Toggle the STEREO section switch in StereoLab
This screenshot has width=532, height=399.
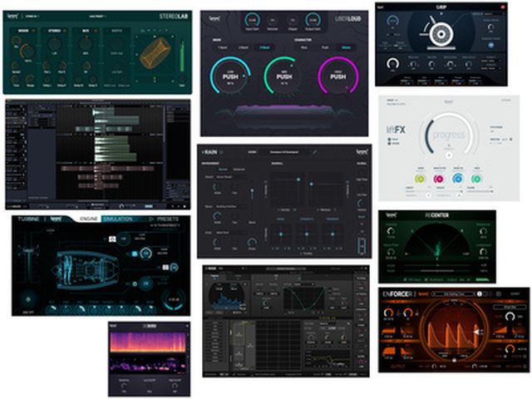tap(65, 31)
